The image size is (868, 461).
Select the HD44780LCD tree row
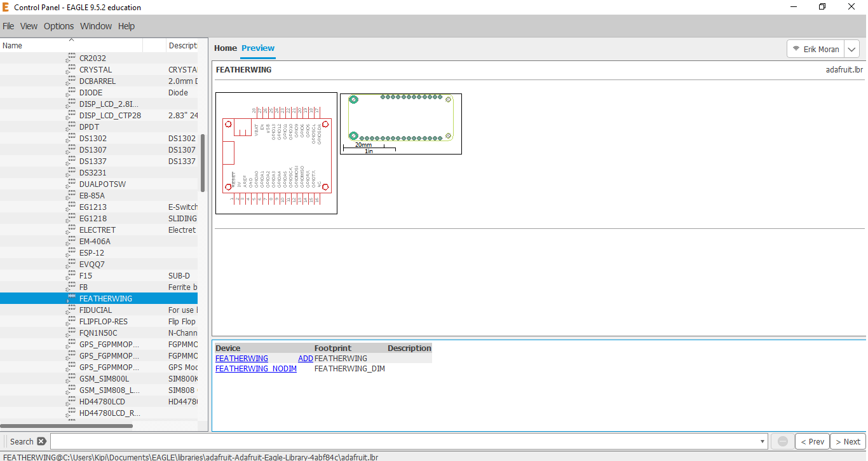pos(98,401)
